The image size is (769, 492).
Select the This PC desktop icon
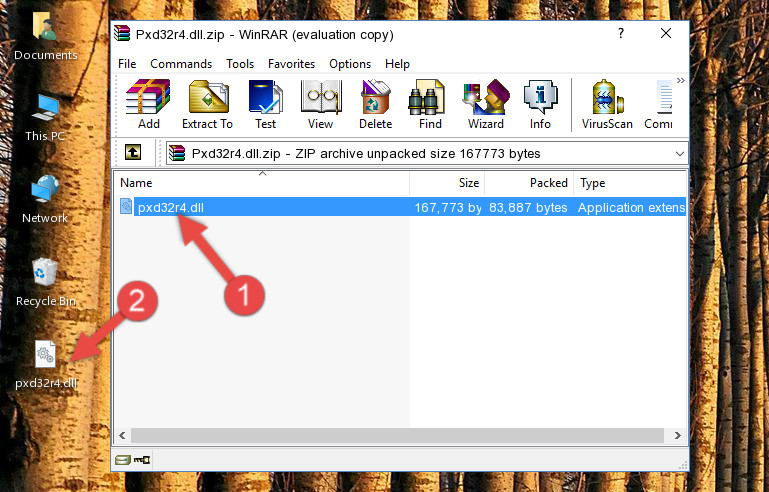pos(45,117)
